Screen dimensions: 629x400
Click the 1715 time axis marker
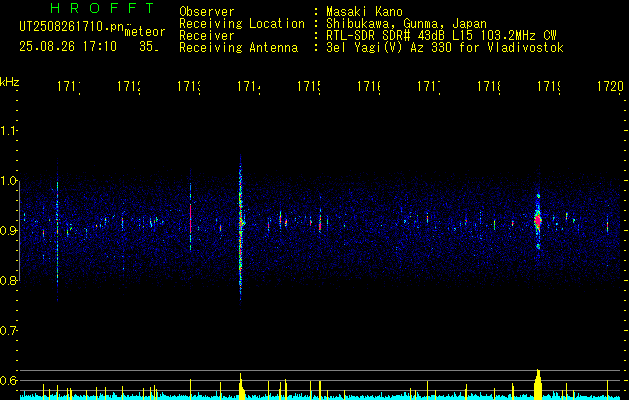(x=308, y=86)
